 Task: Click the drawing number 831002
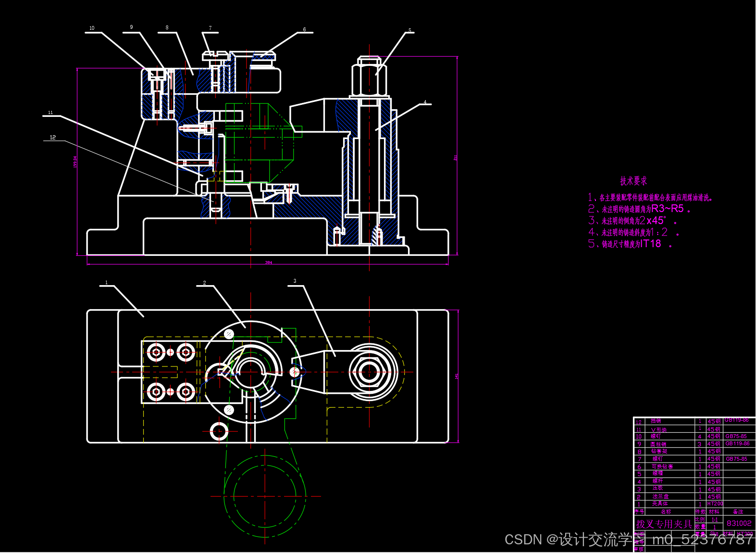(739, 523)
